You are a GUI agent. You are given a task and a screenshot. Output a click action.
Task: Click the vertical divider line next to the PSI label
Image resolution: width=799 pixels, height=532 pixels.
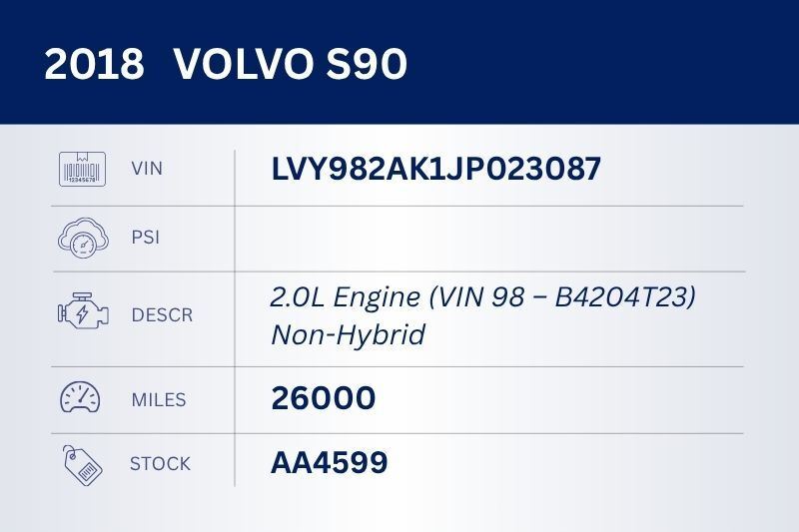click(x=235, y=238)
